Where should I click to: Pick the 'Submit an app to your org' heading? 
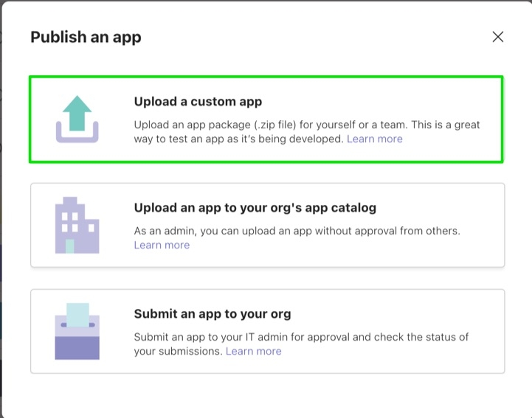pyautogui.click(x=213, y=314)
